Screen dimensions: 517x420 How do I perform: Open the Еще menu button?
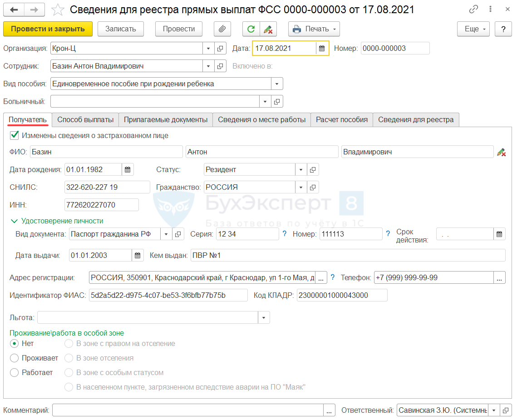[x=473, y=29]
